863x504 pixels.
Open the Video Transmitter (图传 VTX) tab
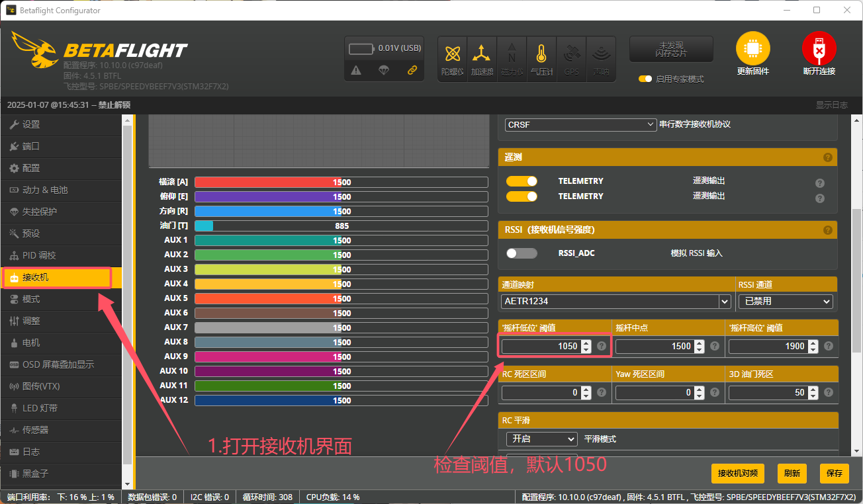click(61, 386)
